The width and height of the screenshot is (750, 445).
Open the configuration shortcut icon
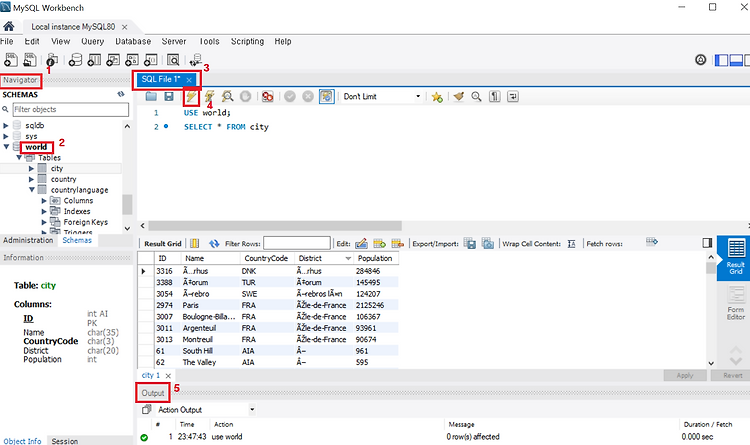[700, 60]
